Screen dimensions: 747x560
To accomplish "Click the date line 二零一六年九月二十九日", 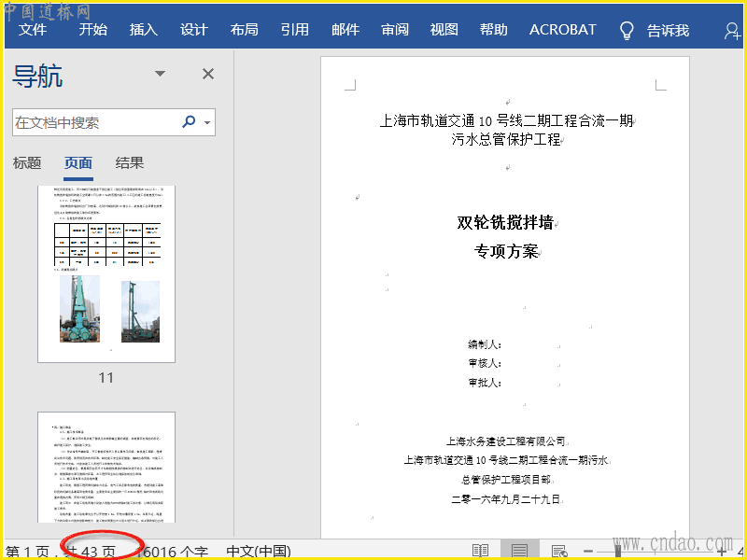I will [505, 499].
